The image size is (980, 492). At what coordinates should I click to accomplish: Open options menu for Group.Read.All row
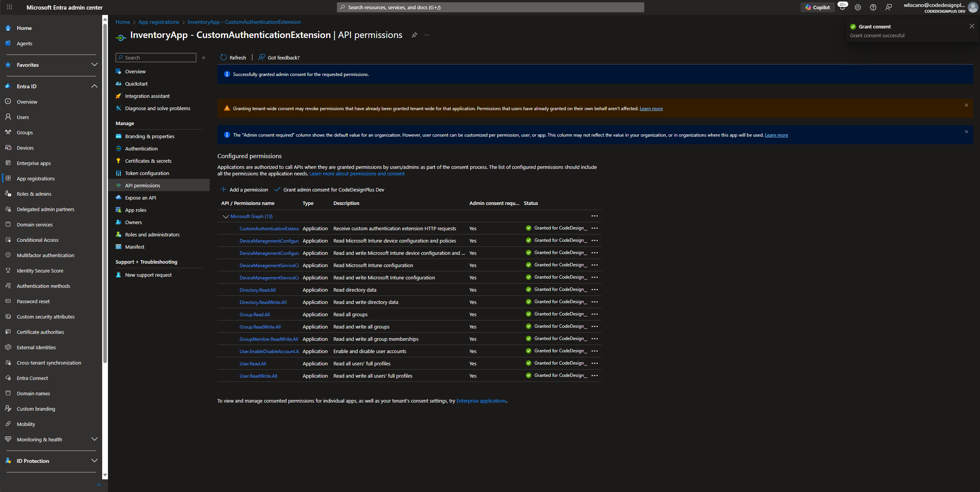[595, 314]
